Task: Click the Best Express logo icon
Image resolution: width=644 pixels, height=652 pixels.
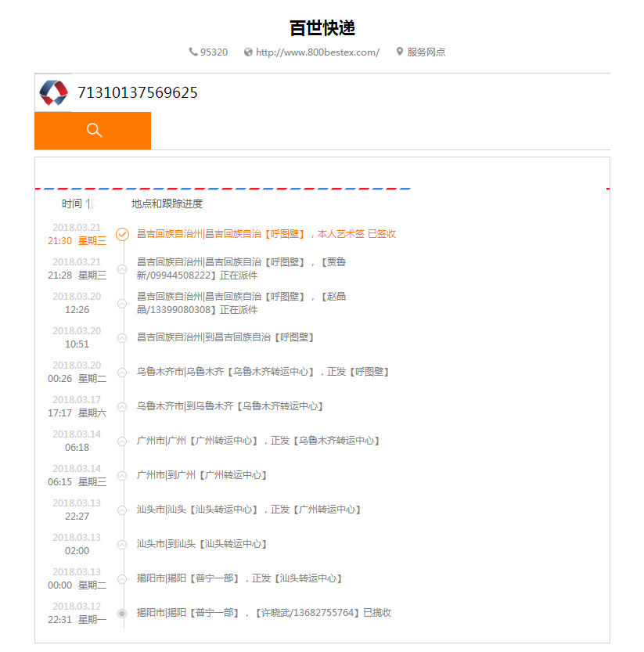Action: [x=53, y=92]
